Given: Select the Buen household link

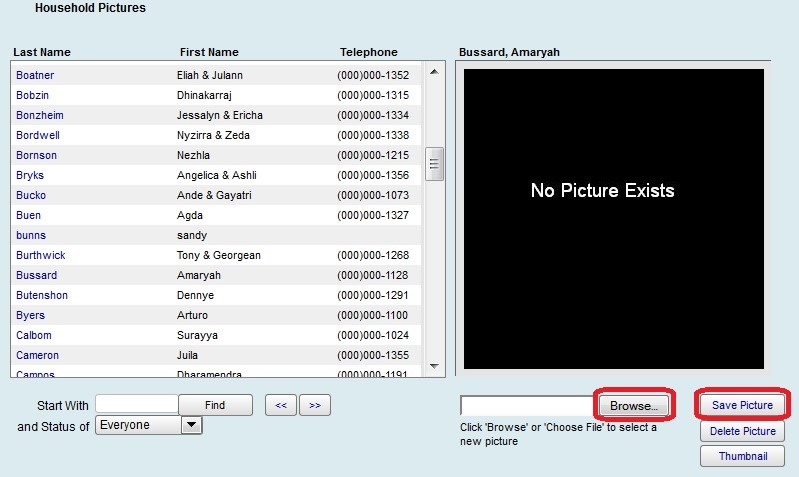Looking at the screenshot, I should click(29, 216).
